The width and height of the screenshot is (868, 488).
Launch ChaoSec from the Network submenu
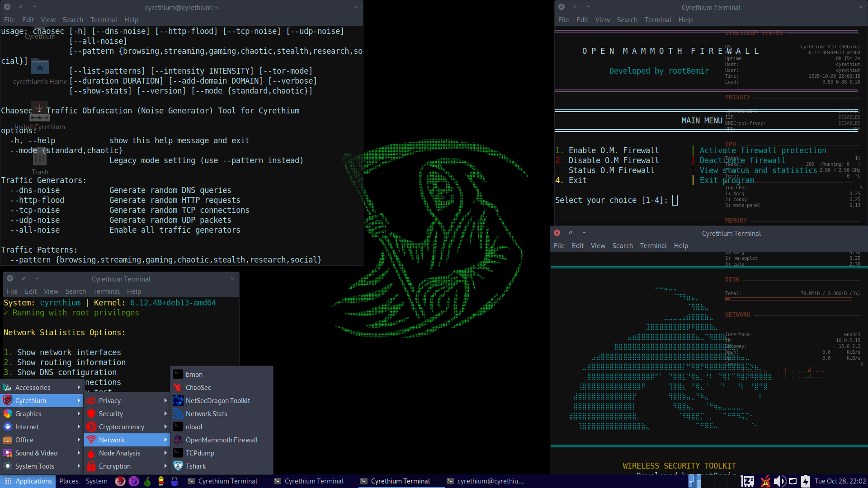(x=198, y=387)
